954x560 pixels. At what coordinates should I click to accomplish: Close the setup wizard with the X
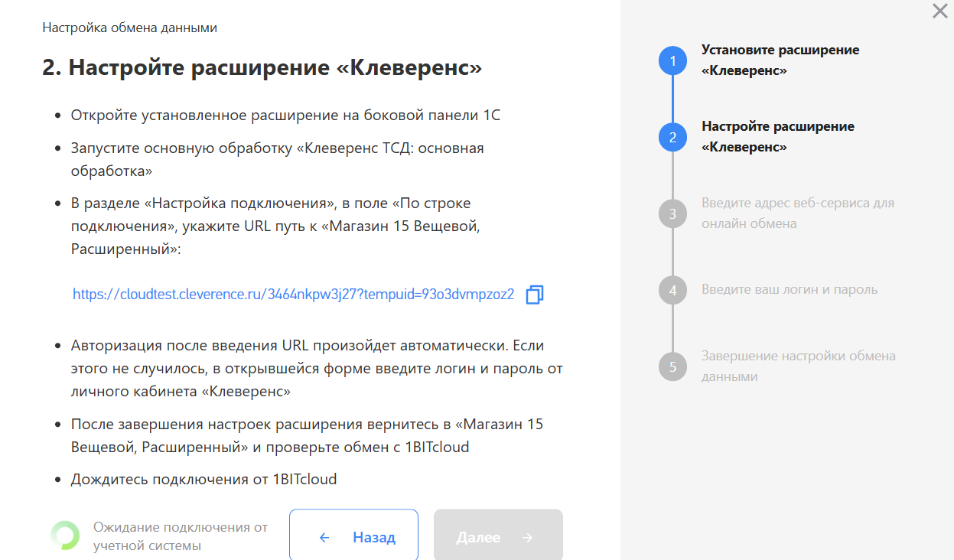939,11
